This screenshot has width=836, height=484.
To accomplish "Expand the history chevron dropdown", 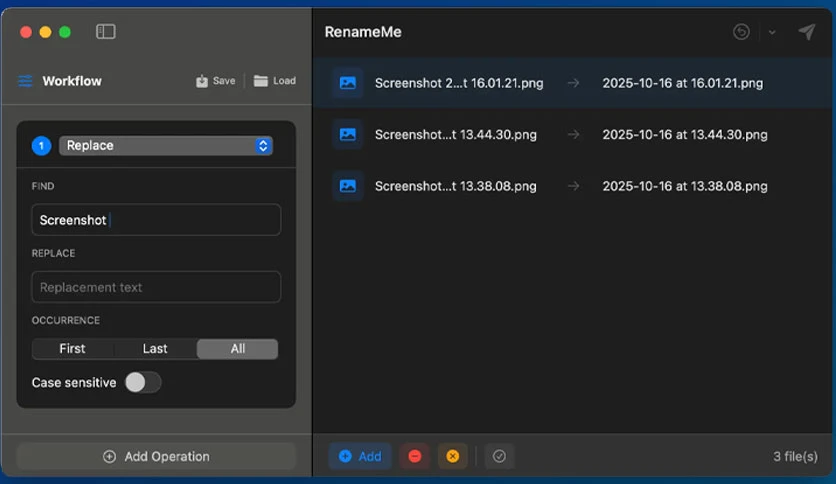I will [x=771, y=33].
